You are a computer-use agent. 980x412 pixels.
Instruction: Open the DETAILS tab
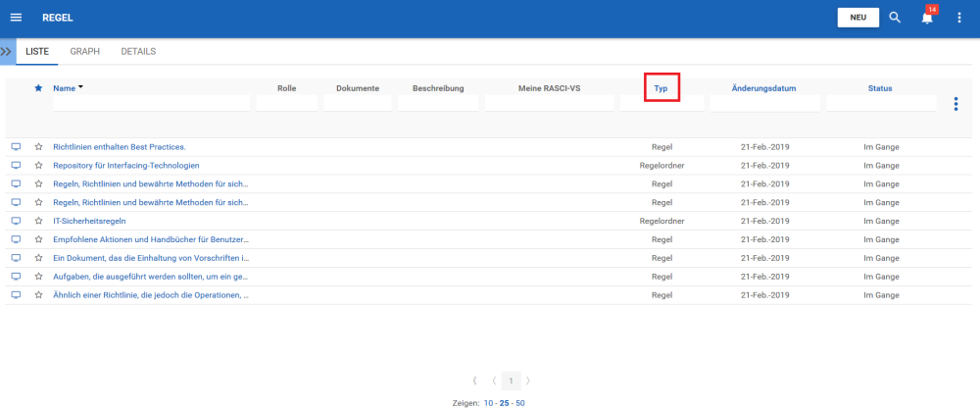pyautogui.click(x=138, y=51)
